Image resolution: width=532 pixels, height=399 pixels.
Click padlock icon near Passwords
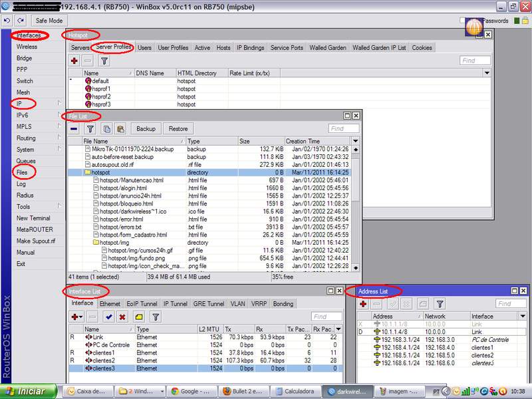[525, 21]
